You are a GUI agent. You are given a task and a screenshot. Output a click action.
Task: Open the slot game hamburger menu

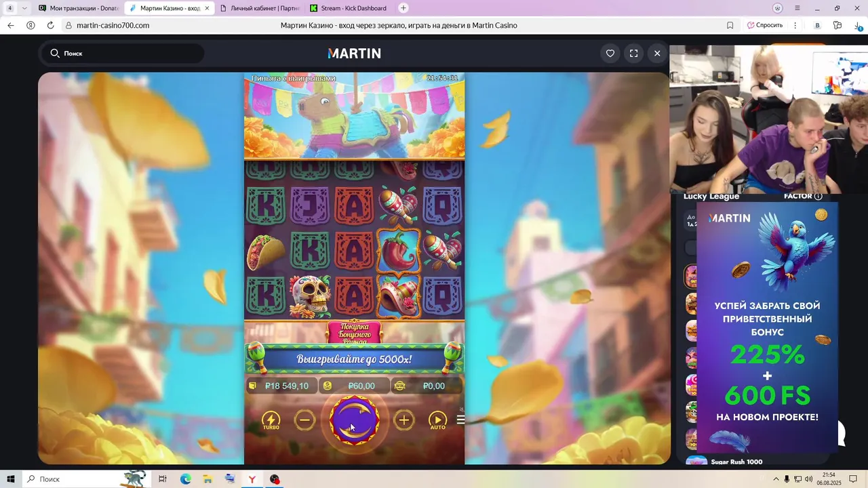pos(460,420)
